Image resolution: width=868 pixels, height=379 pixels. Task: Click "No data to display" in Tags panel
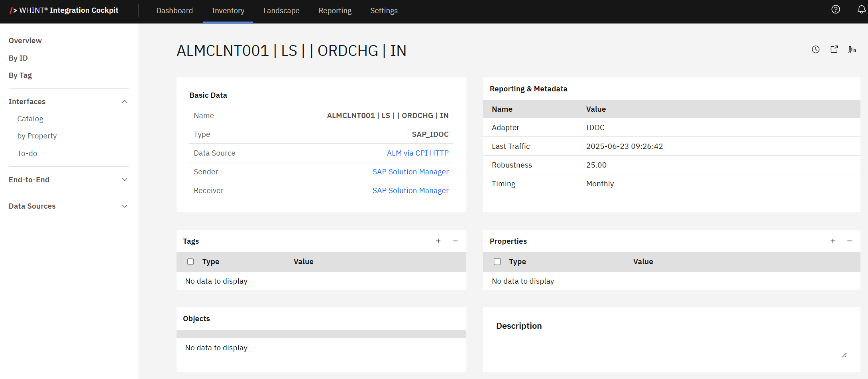click(x=216, y=281)
